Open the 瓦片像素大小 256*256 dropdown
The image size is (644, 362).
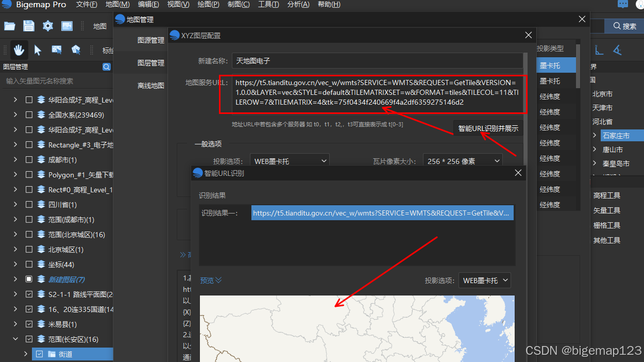463,161
